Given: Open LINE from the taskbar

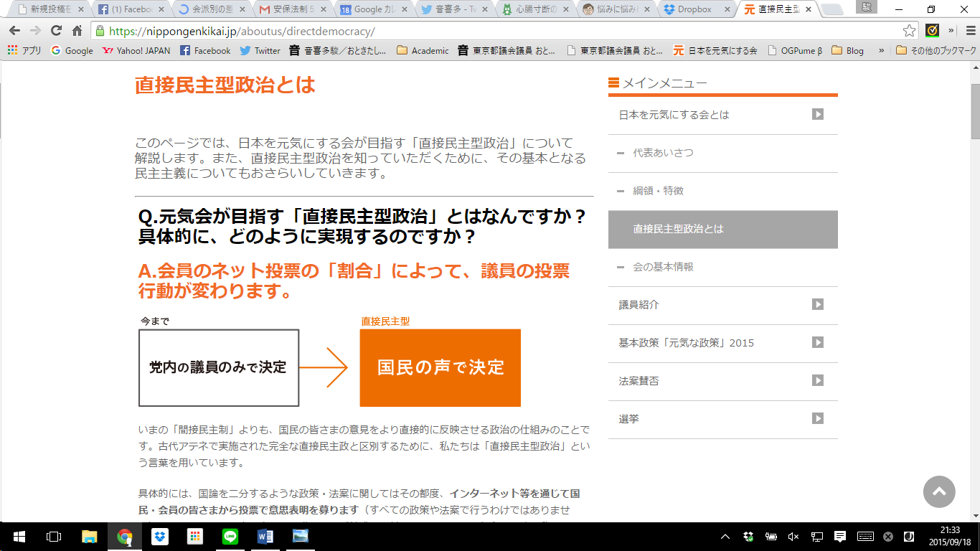Looking at the screenshot, I should 230,536.
